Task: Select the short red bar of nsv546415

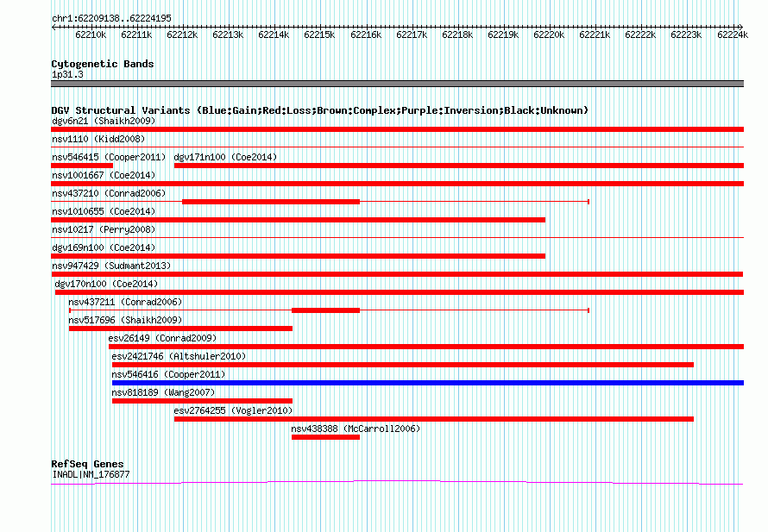Action: click(x=82, y=166)
